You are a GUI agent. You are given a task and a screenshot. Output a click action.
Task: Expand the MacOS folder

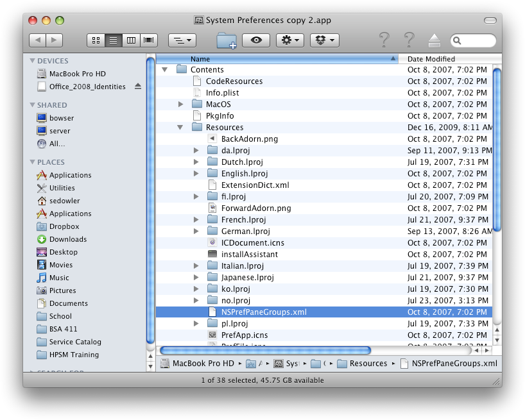(180, 105)
